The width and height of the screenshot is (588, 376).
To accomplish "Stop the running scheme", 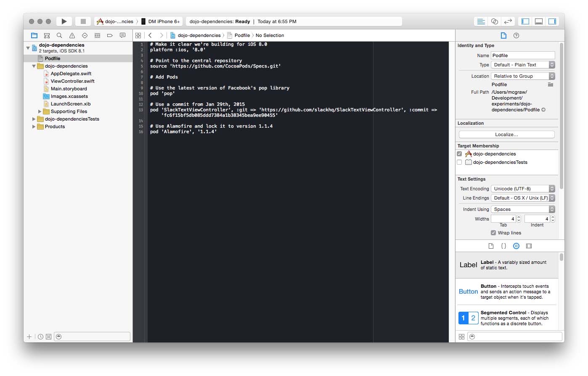I will click(83, 21).
